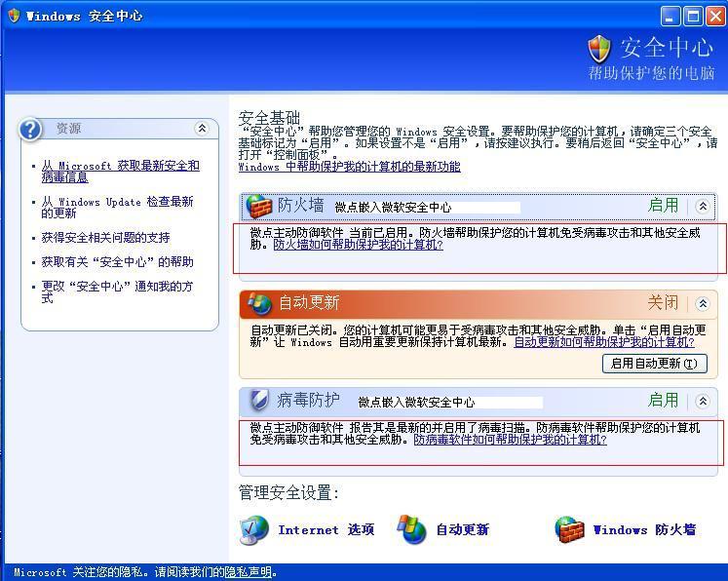
Task: Click the security shield icon in title bar
Action: pos(13,16)
